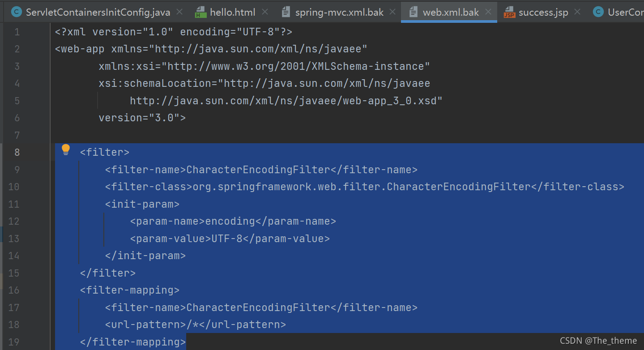Viewport: 644px width, 350px height.
Task: Click the filter-name element on line 17
Action: (261, 307)
